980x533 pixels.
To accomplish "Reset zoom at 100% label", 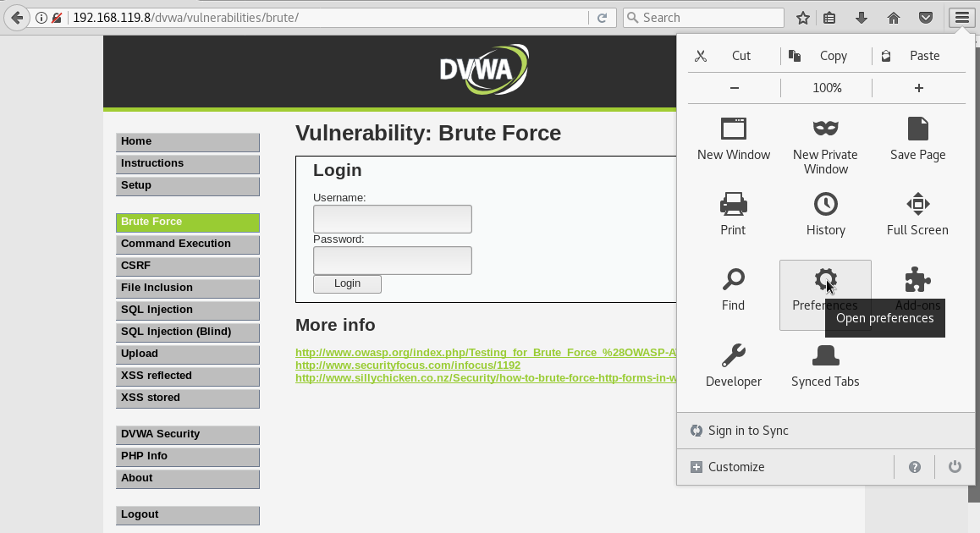I will [x=827, y=88].
